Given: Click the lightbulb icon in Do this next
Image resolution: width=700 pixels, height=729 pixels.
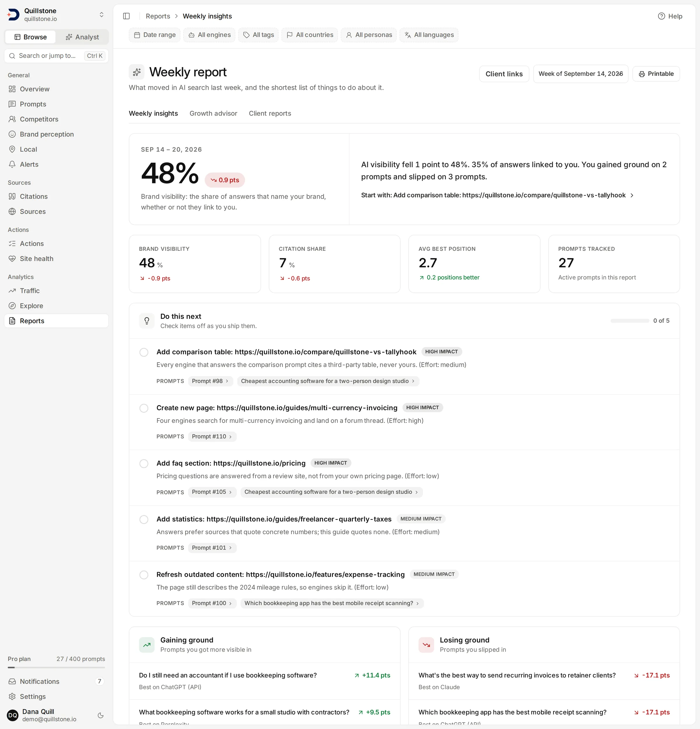Looking at the screenshot, I should (x=146, y=320).
